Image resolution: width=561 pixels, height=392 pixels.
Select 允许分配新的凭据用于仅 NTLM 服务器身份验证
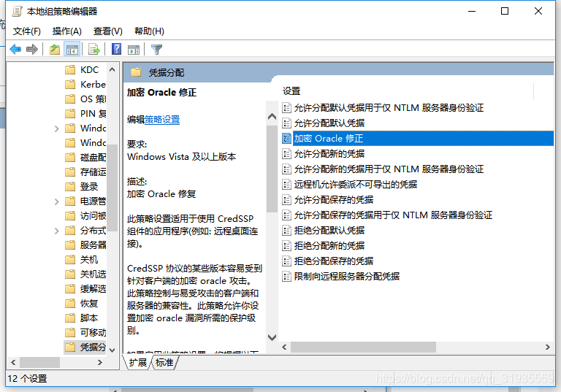(x=389, y=169)
